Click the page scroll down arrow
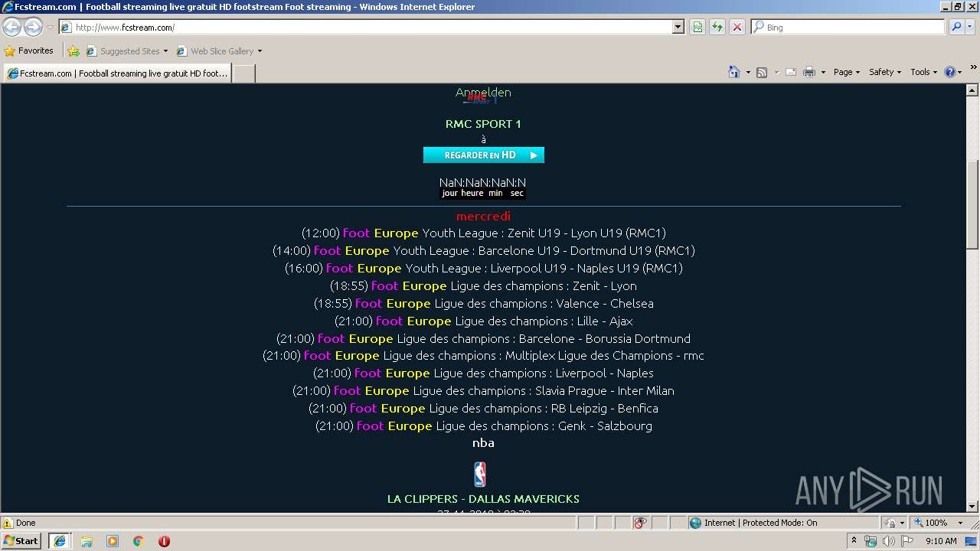The height and width of the screenshot is (551, 980). point(972,507)
